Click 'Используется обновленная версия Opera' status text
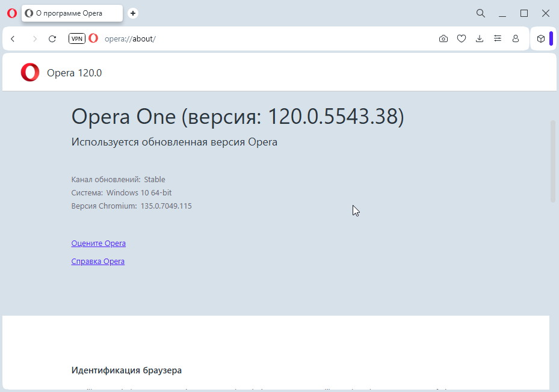Image resolution: width=559 pixels, height=392 pixels. point(174,142)
